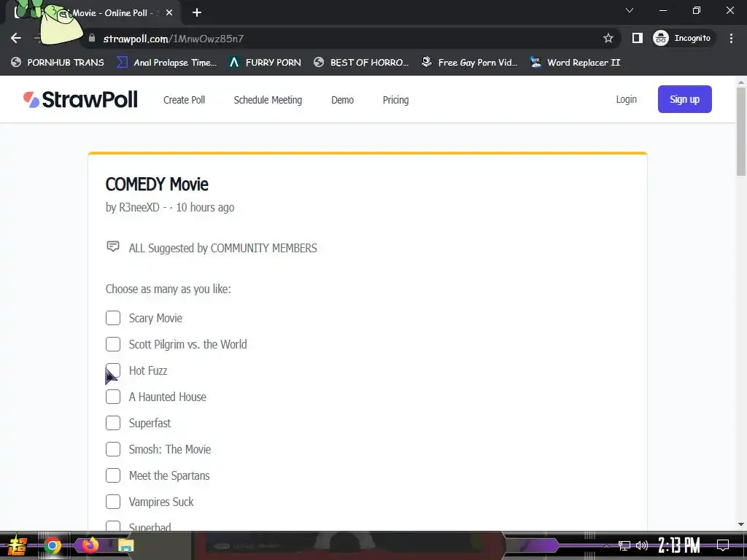The height and width of the screenshot is (560, 747).
Task: Click the padlock site info icon
Action: [x=92, y=39]
